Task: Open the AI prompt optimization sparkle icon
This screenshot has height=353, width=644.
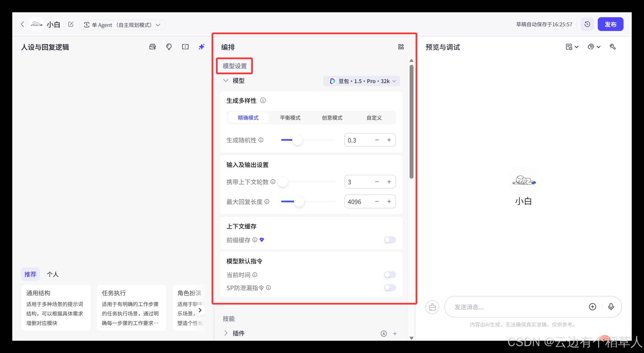Action: pos(202,47)
